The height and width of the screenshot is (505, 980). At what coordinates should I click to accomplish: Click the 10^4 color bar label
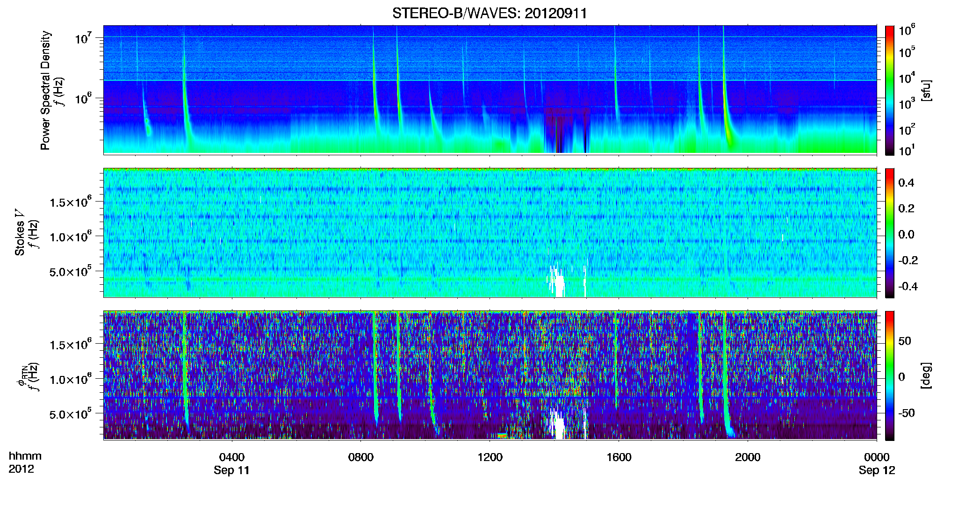[907, 78]
